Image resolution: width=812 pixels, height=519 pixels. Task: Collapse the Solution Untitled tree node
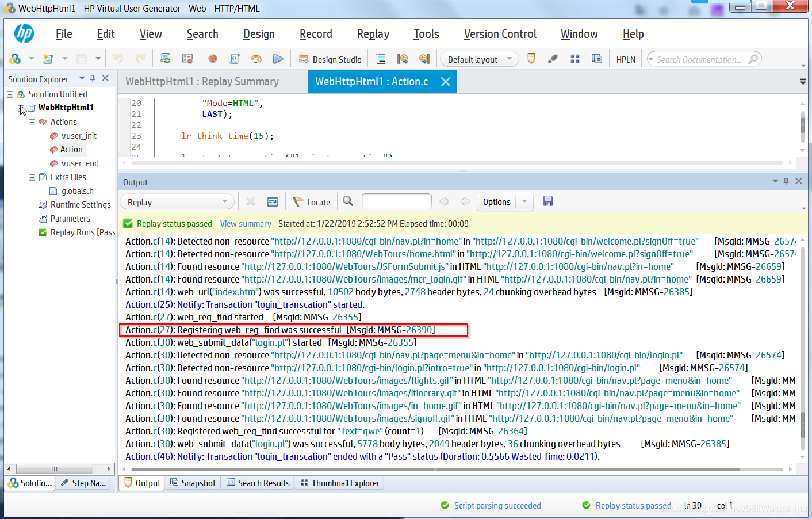[10, 94]
